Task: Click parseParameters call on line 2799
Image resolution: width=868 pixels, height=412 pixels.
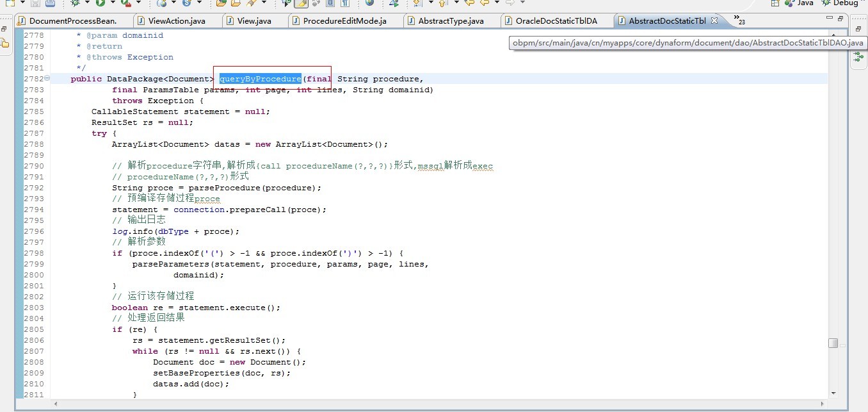Action: tap(171, 264)
